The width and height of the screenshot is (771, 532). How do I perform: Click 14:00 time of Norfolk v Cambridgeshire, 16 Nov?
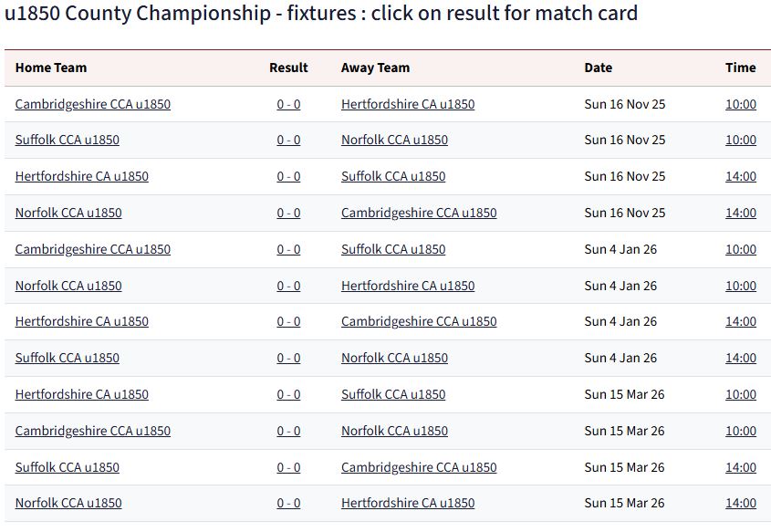[x=740, y=213]
